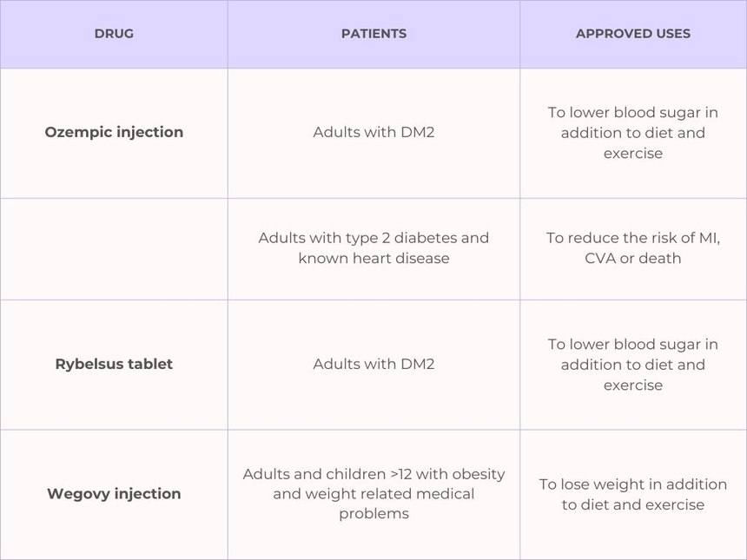
Task: Click the PATIENTS column header
Action: coord(373,34)
